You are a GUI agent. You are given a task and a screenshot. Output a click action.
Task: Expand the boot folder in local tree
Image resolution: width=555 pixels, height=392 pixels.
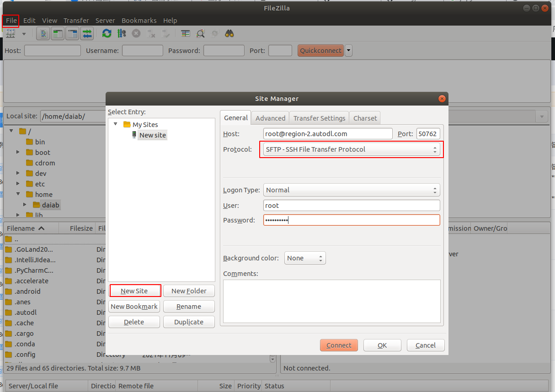pos(18,153)
